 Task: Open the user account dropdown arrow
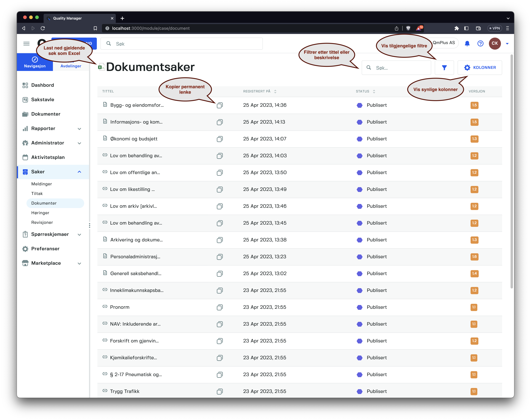click(507, 44)
